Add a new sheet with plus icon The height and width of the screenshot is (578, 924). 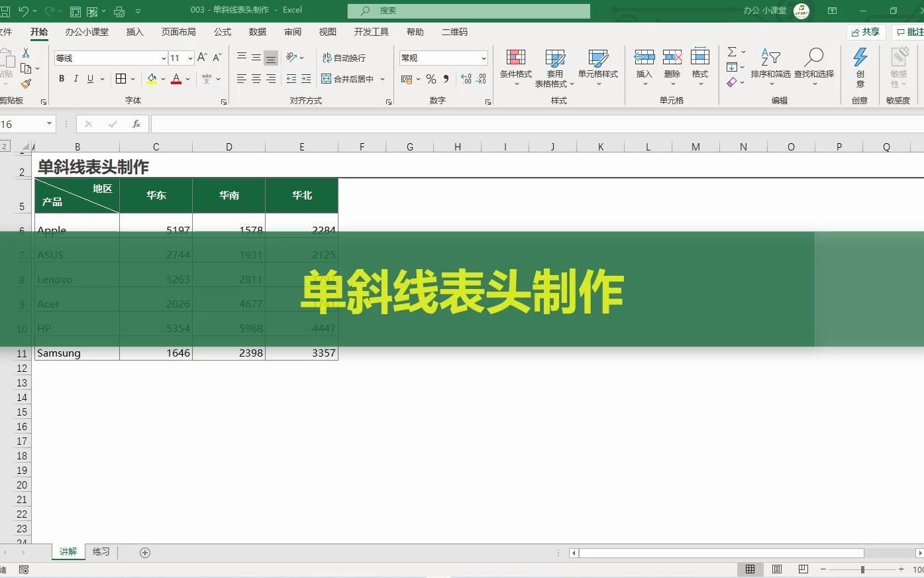[x=145, y=553]
